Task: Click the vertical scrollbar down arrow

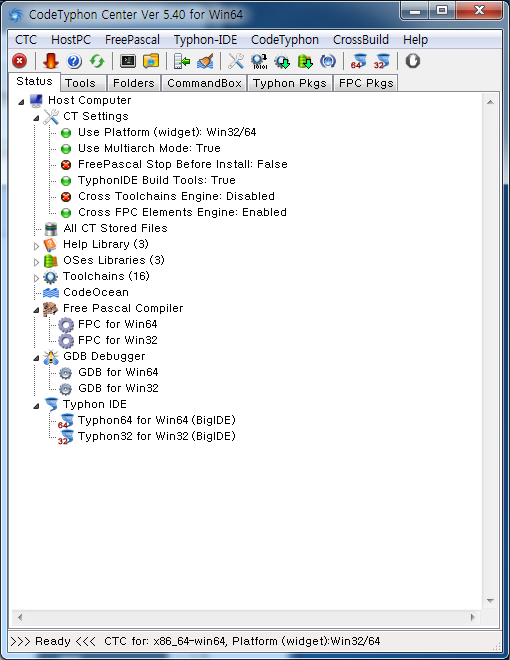Action: 490,600
